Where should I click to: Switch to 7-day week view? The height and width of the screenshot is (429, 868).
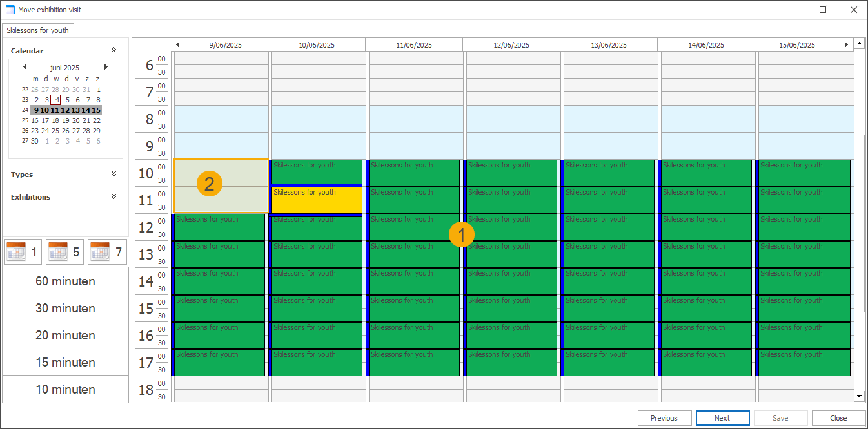[107, 252]
